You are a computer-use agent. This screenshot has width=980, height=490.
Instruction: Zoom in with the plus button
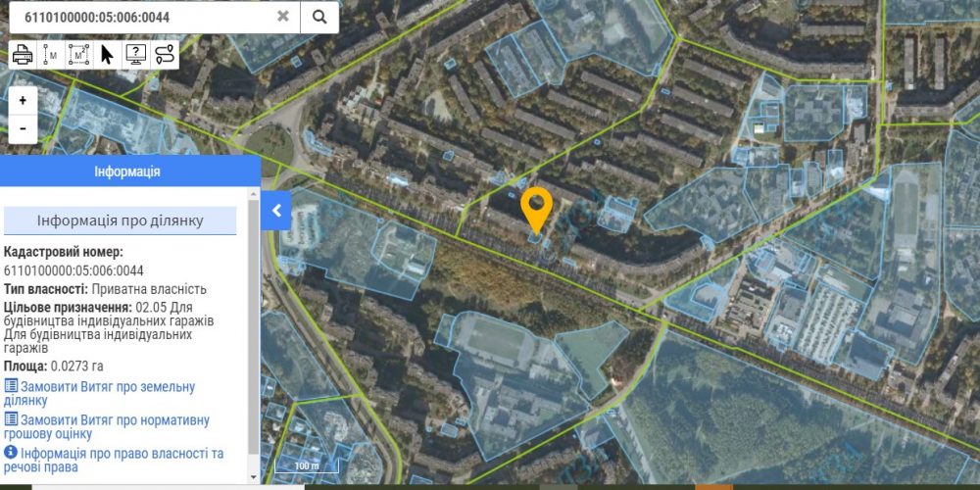click(24, 101)
